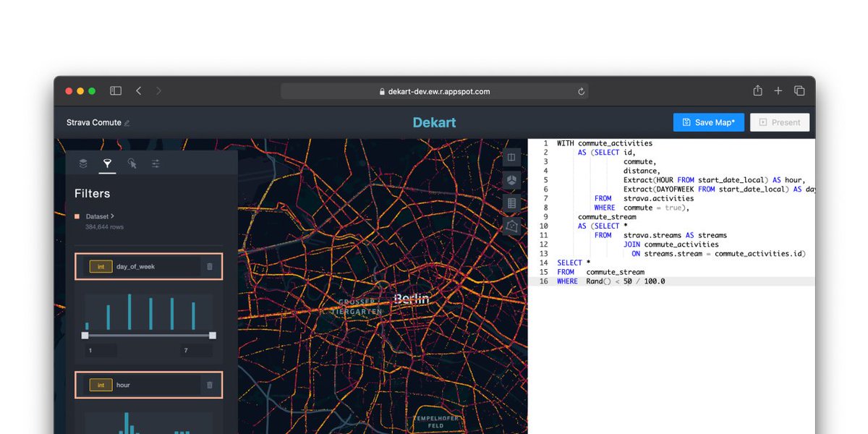This screenshot has width=868, height=434.
Task: Open the Interactions cursor tab
Action: coord(132,163)
